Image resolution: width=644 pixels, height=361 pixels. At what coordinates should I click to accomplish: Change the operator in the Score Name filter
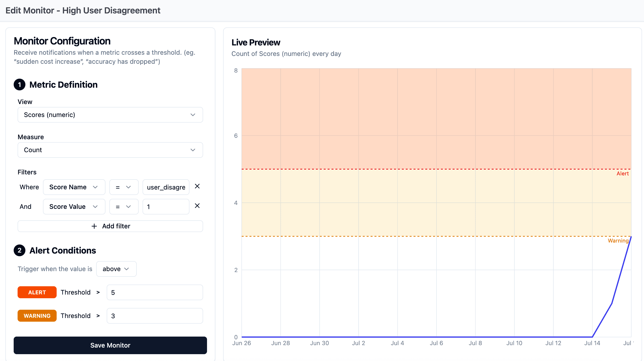point(124,187)
